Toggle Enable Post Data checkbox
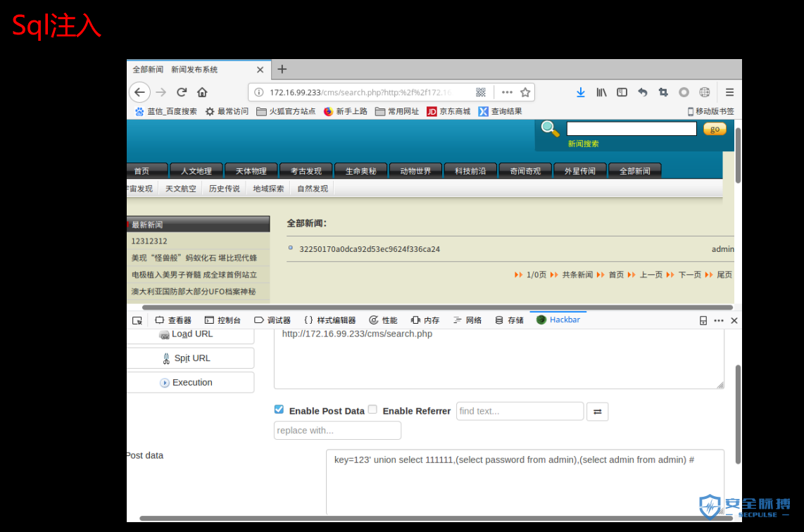This screenshot has width=804, height=532. pos(279,409)
